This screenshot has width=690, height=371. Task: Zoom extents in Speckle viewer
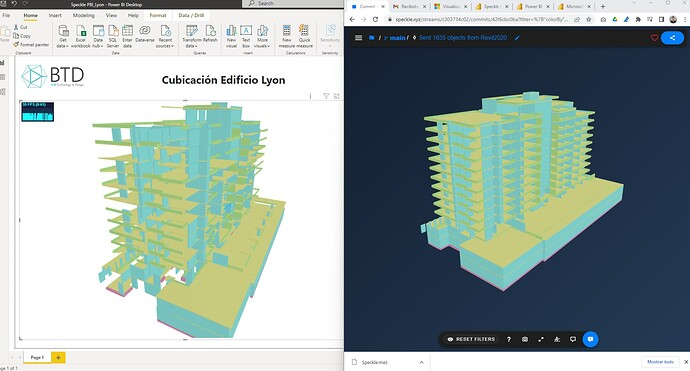point(541,339)
